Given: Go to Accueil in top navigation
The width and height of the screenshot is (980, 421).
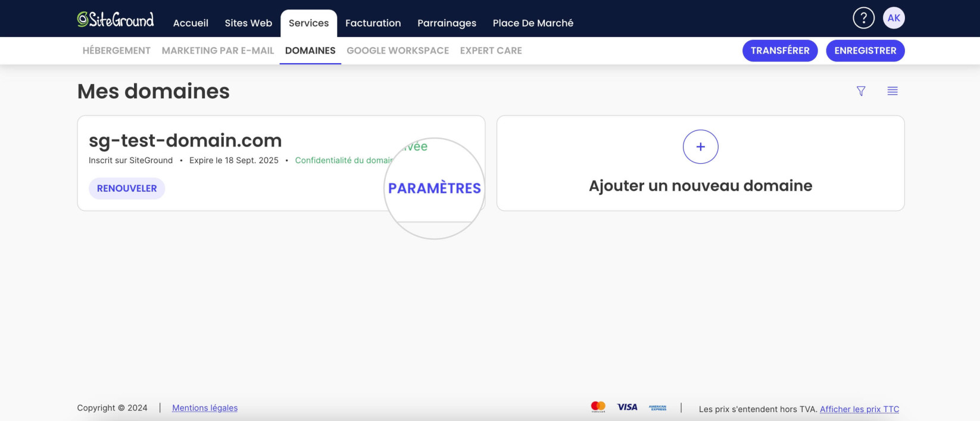Looking at the screenshot, I should [x=191, y=23].
